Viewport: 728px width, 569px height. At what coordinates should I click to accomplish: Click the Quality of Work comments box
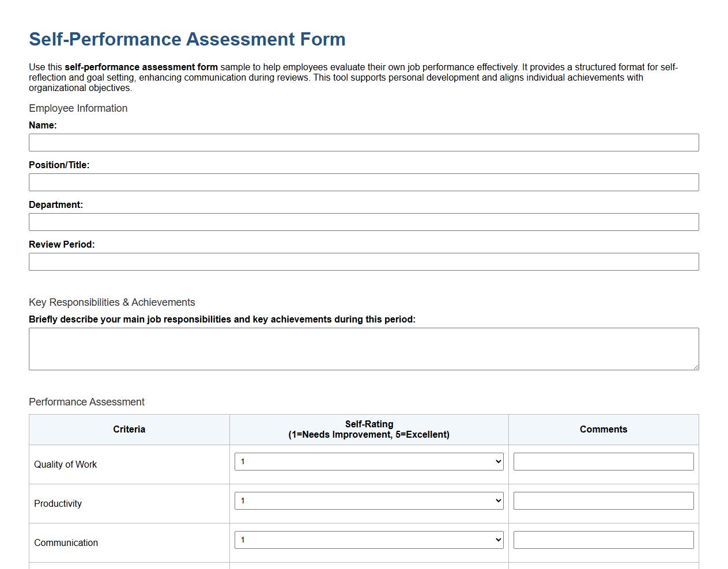[603, 461]
